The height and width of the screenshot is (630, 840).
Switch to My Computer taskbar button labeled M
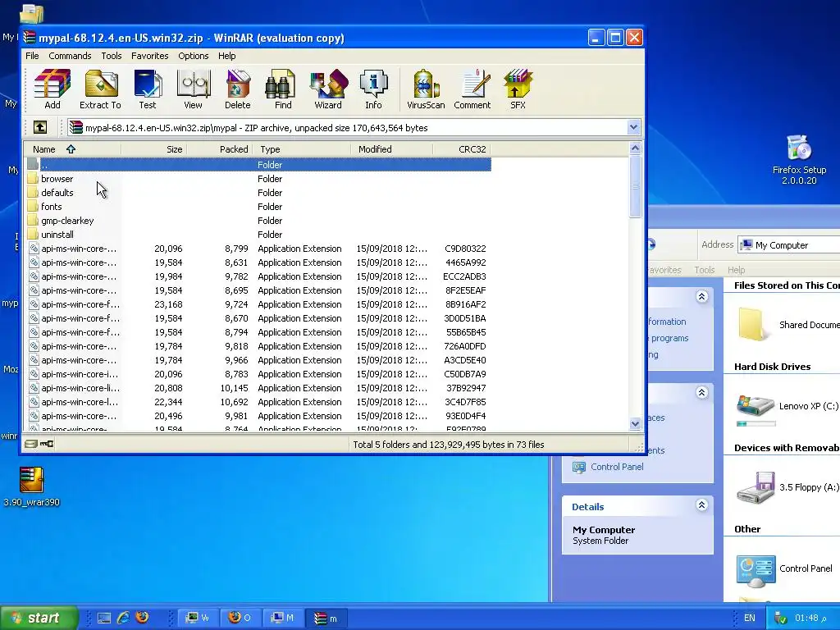[x=282, y=619]
